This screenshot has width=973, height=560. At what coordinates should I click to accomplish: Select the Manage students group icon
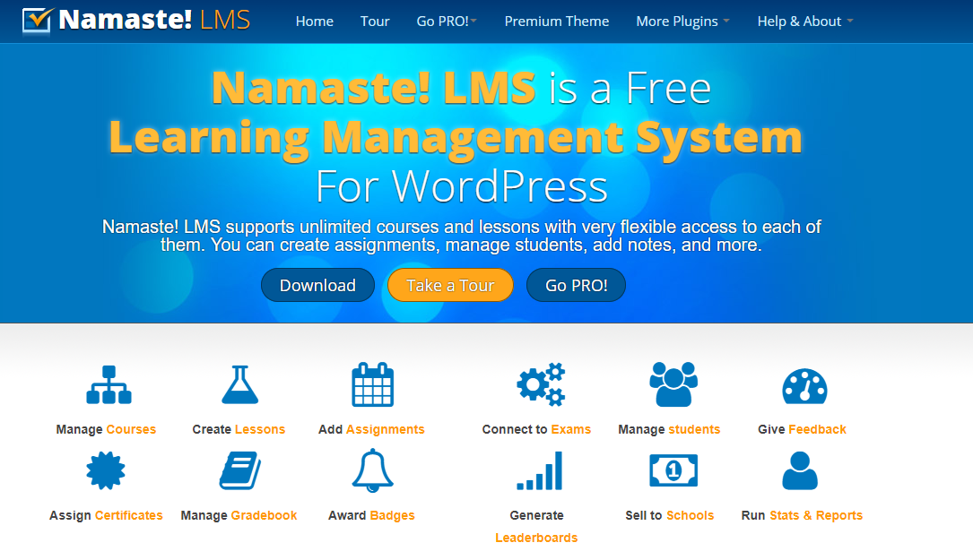click(673, 383)
